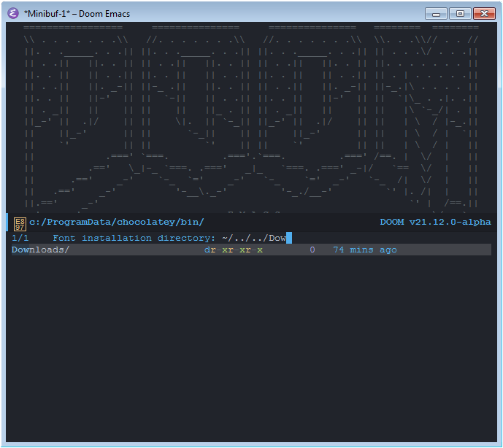Viewport: 503px width, 448px height.
Task: Close the Doom Emacs window
Action: [484, 14]
